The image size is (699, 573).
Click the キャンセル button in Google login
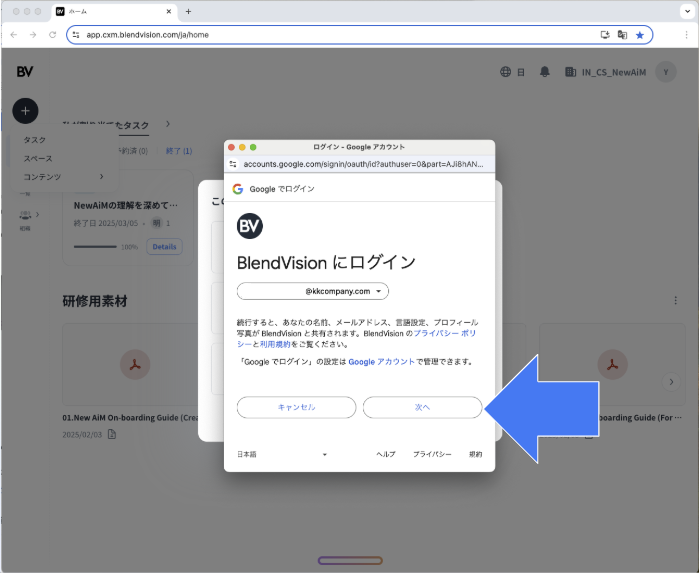296,407
